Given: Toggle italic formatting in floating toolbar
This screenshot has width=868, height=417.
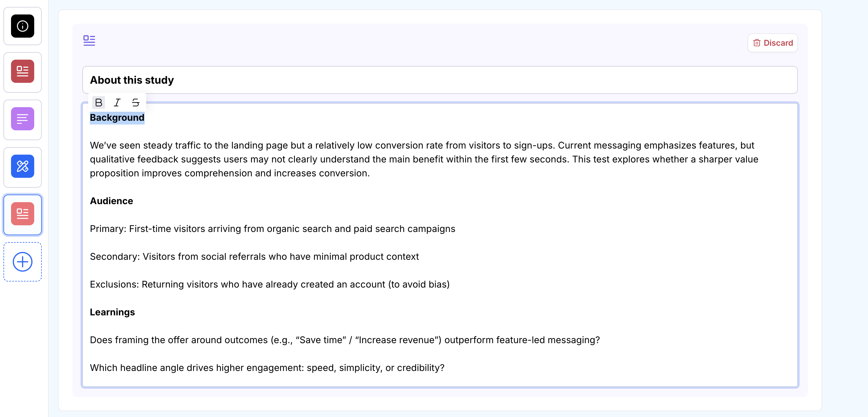Looking at the screenshot, I should (x=117, y=102).
